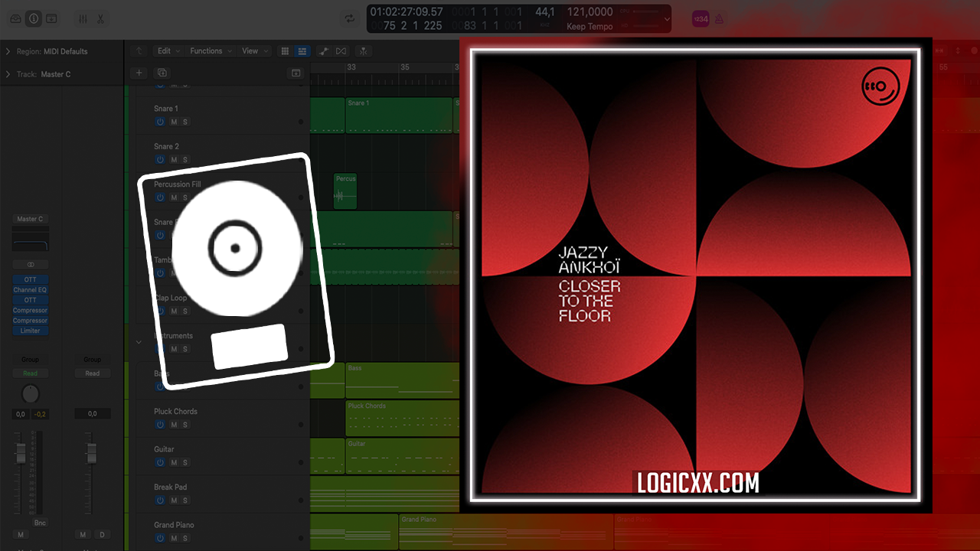Toggle Cycle mode in control bar
Viewport: 980px width, 551px height.
click(349, 18)
